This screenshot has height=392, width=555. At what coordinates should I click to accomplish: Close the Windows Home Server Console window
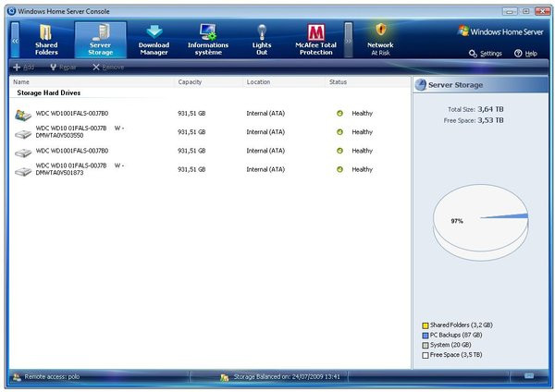tap(542, 11)
